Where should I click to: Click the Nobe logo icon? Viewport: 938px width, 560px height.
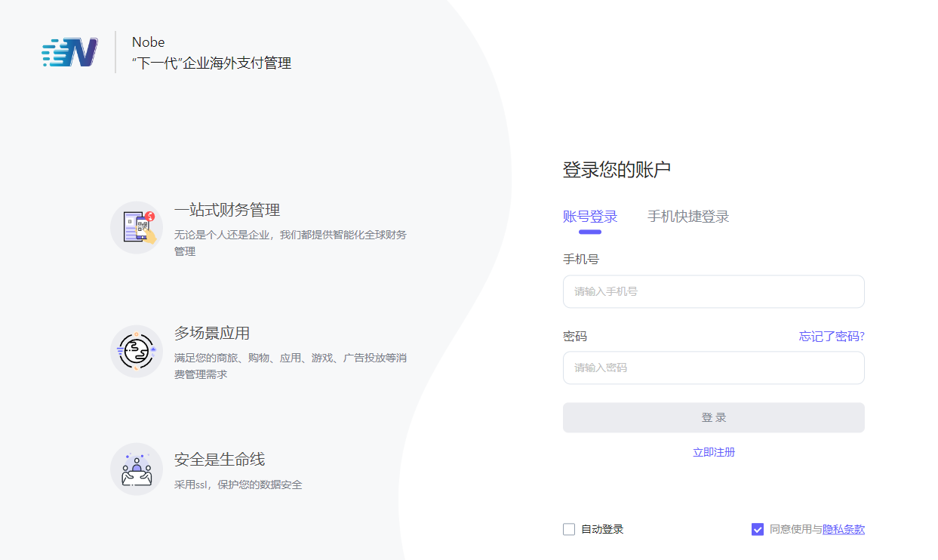point(70,52)
